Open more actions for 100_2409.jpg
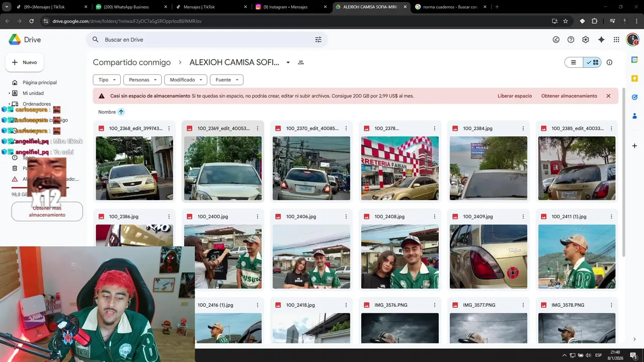This screenshot has width=644, height=362. click(x=523, y=217)
